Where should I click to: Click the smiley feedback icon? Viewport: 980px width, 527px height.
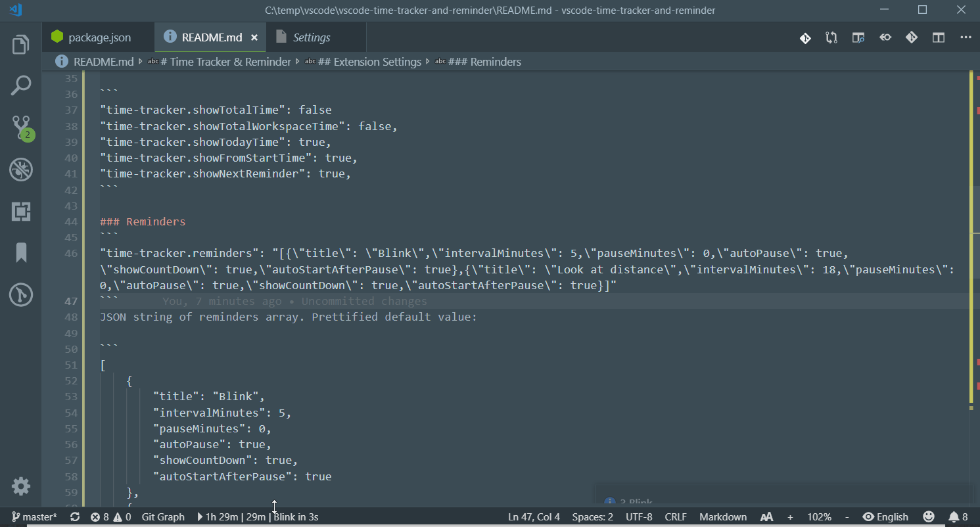pos(929,516)
